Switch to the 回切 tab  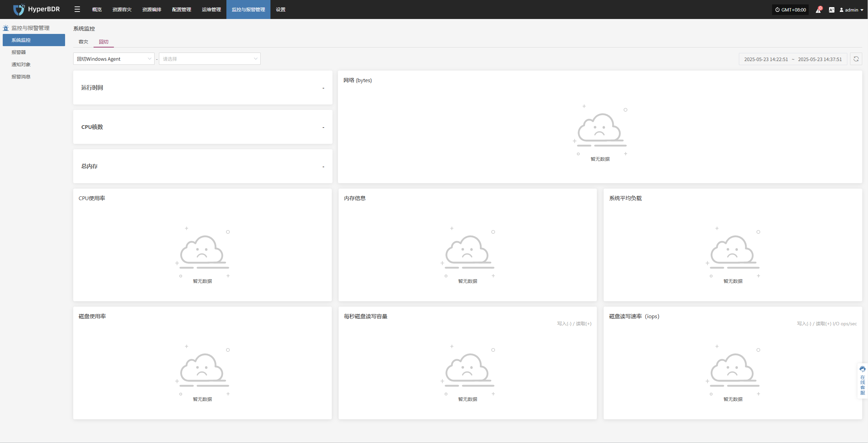pos(104,42)
